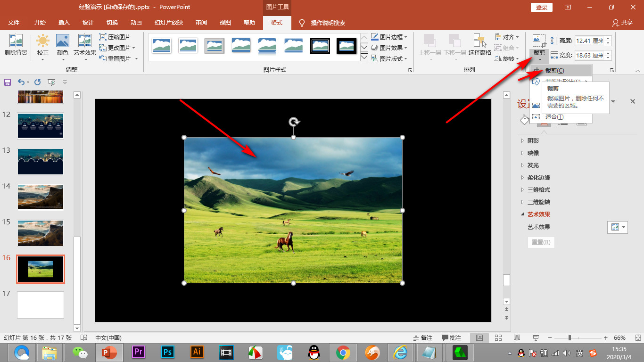Click the Repeat/Redo circular arrow icon
Image resolution: width=644 pixels, height=362 pixels.
(37, 82)
